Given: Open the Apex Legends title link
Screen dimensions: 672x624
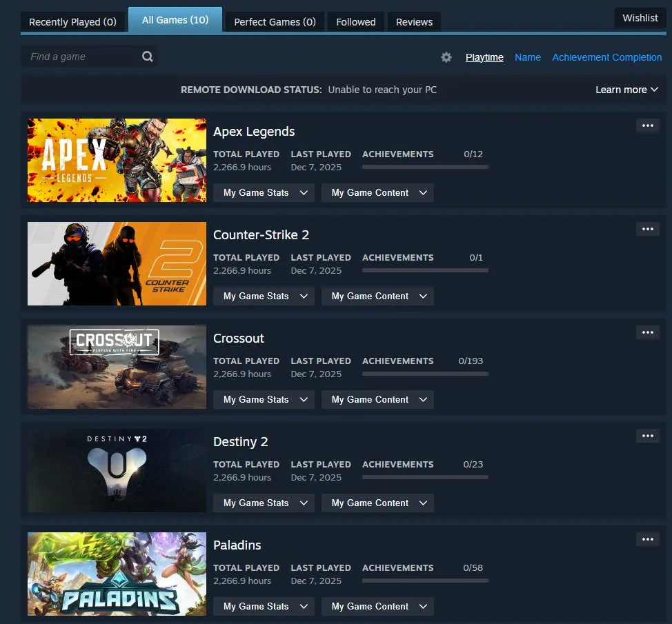Looking at the screenshot, I should pos(254,132).
